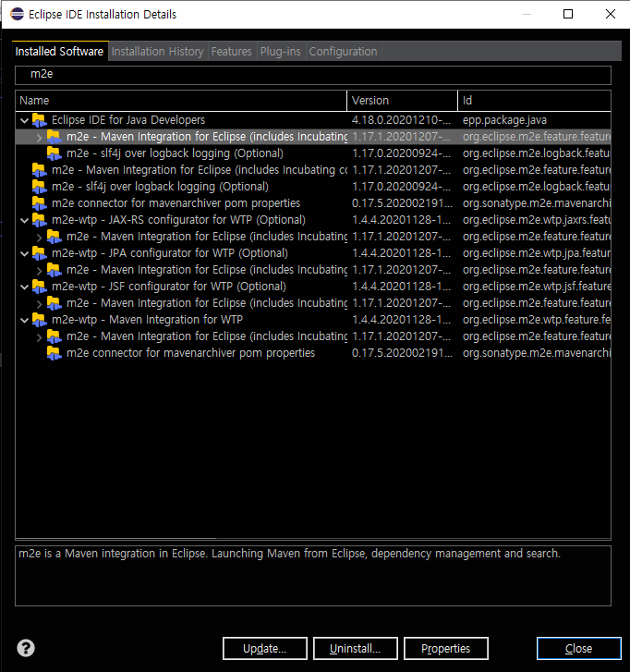The width and height of the screenshot is (630, 672).
Task: Expand the highlighted m2e Maven Integration child node
Action: (39, 138)
